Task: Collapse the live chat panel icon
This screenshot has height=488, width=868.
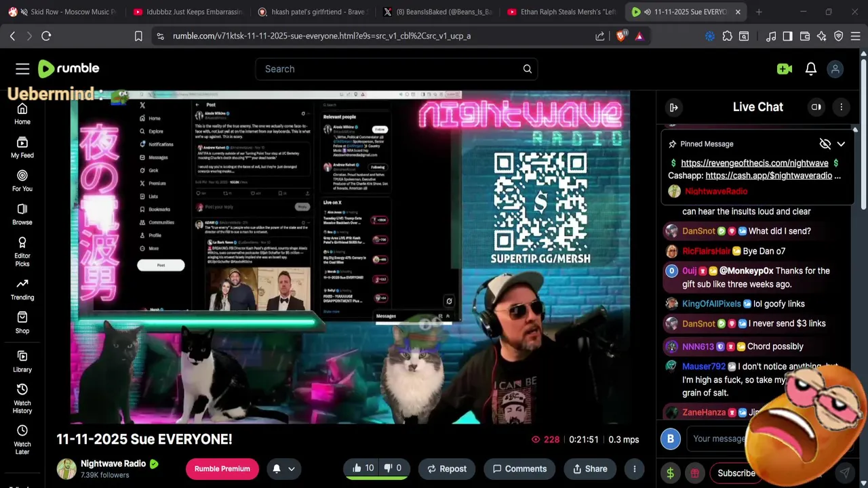Action: click(x=674, y=107)
